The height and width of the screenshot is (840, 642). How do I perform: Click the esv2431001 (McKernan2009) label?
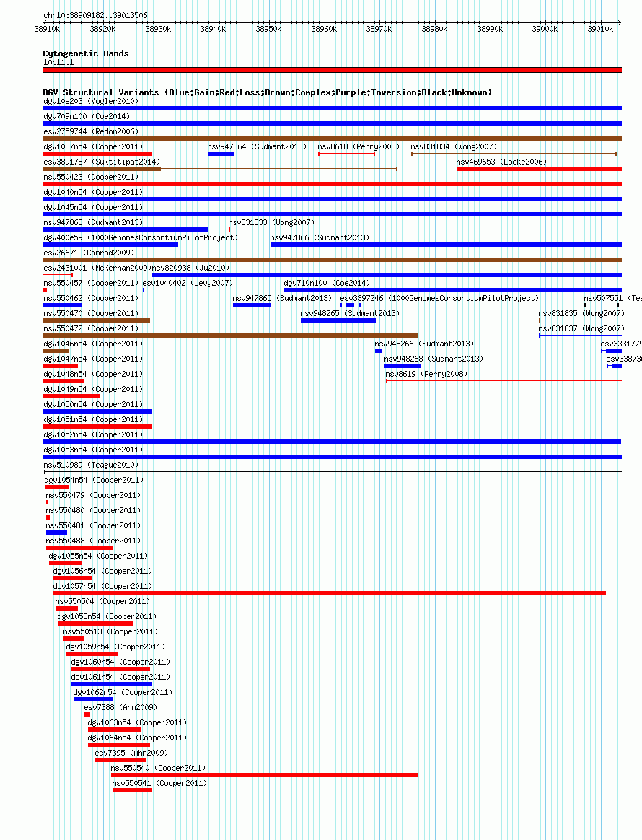point(97,268)
